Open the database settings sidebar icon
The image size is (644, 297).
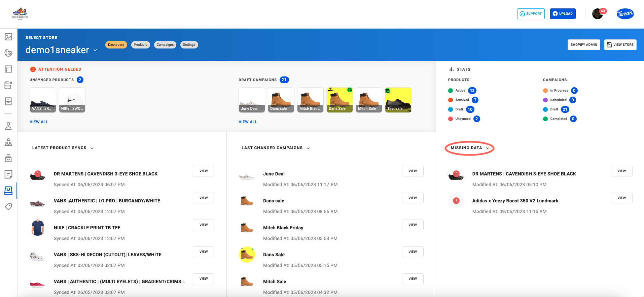click(x=8, y=85)
